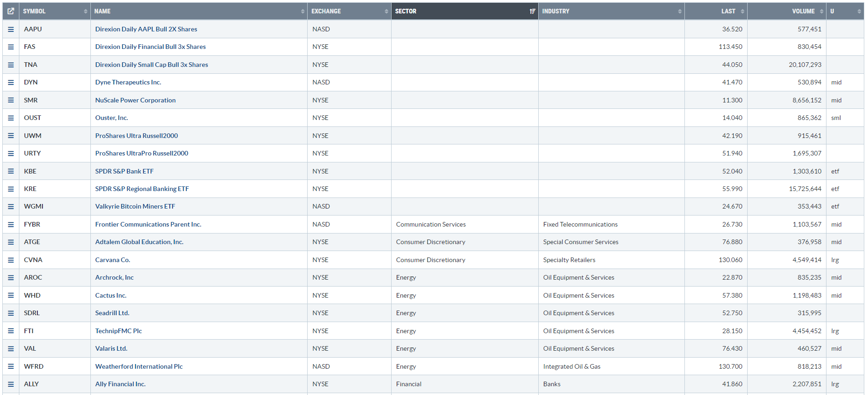
Task: Open row menu icon for ALLY
Action: coord(11,384)
